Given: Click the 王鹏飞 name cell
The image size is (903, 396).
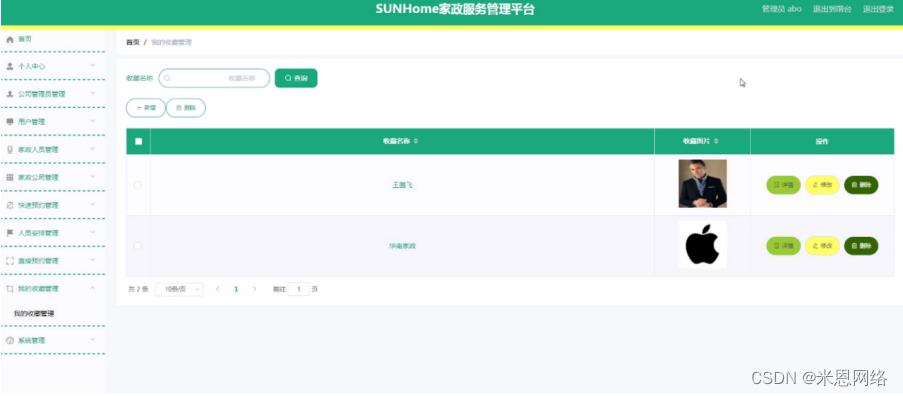Looking at the screenshot, I should (x=403, y=185).
